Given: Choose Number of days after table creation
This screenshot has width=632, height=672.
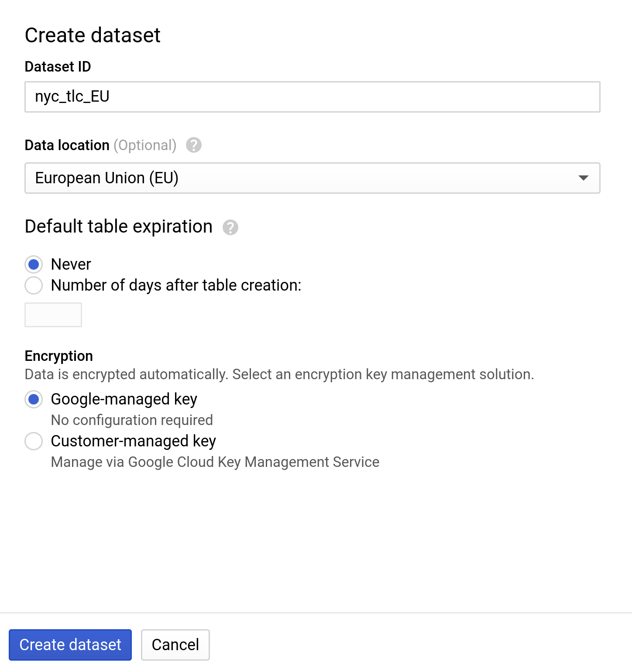Looking at the screenshot, I should coord(34,285).
